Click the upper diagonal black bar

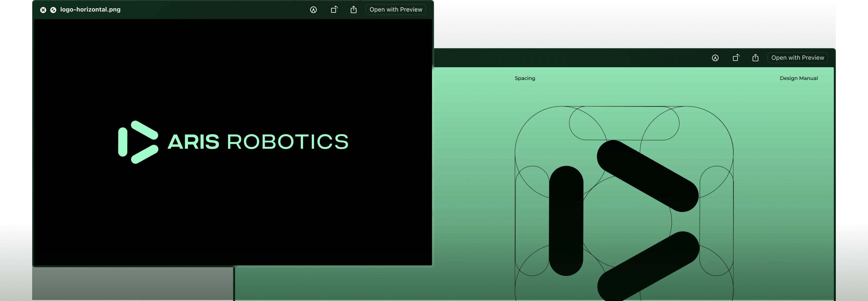pos(647,176)
